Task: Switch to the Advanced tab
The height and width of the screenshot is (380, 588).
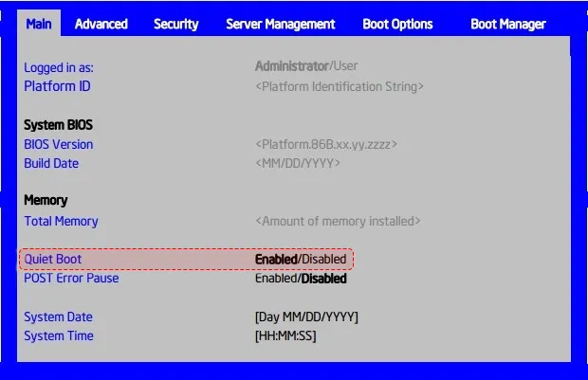Action: pos(101,25)
